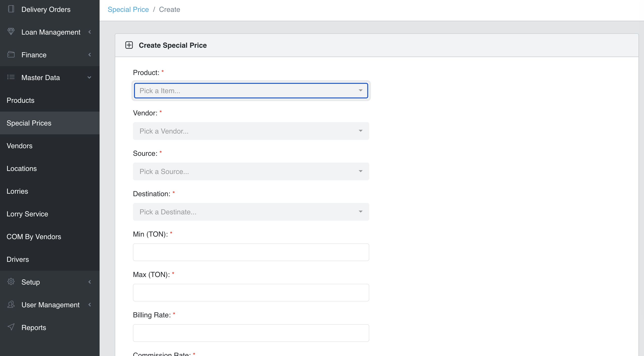Click the Special Price breadcrumb link
644x356 pixels.
(x=128, y=10)
